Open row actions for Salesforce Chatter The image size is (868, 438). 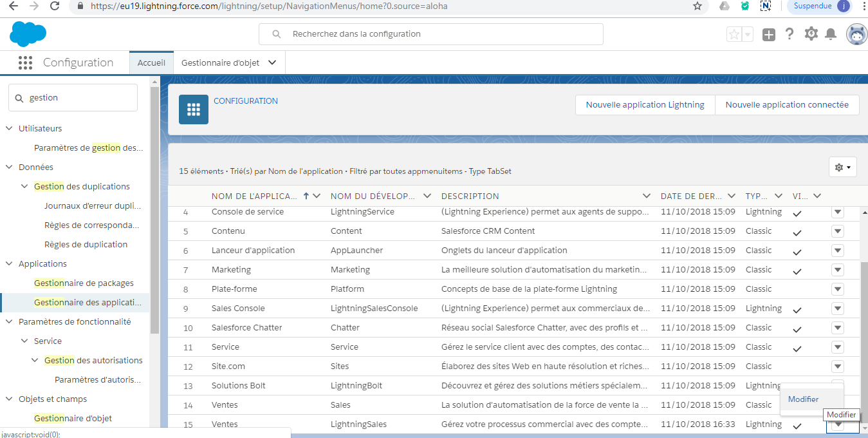[837, 328]
